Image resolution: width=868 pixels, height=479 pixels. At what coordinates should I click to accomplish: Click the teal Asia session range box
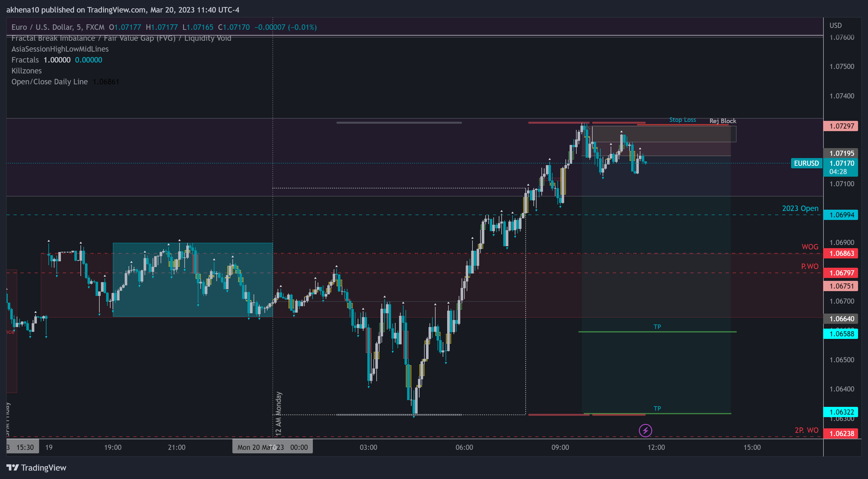click(x=193, y=280)
